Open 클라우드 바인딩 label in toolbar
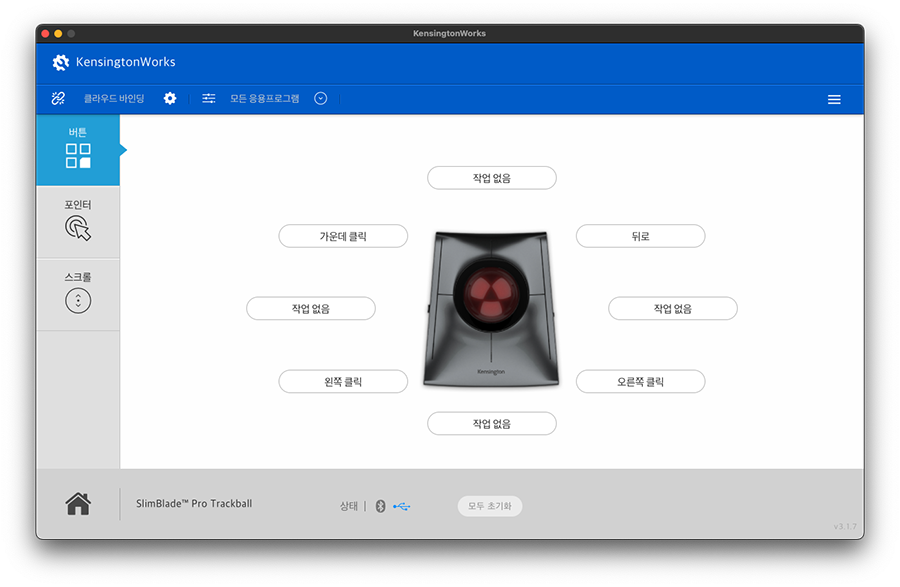The width and height of the screenshot is (900, 587). coord(114,99)
